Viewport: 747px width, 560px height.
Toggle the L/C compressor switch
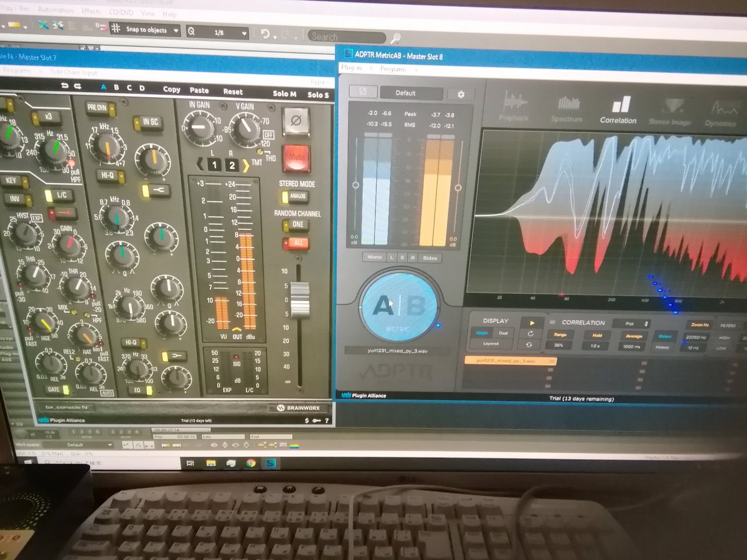[59, 195]
